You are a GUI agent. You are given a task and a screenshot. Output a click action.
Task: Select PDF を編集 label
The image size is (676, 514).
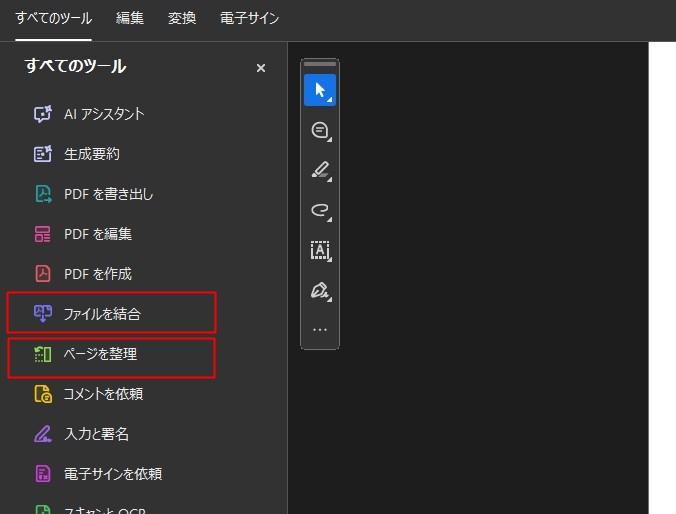pyautogui.click(x=98, y=234)
